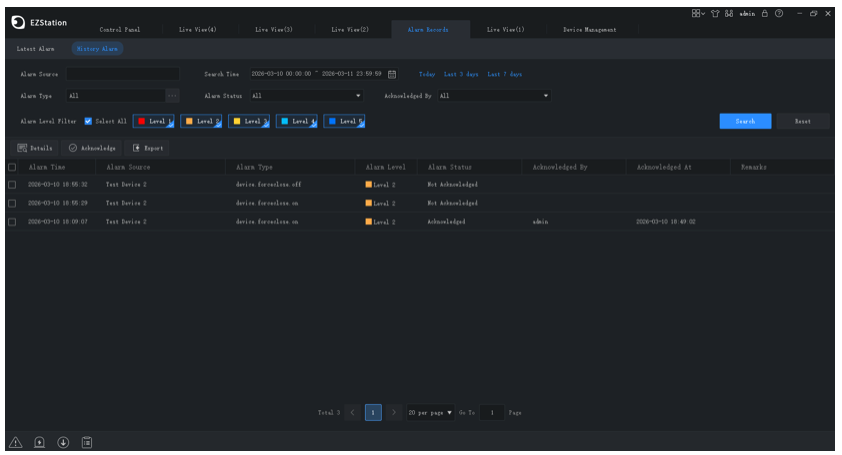Toggle the Level 1 red filter
The width and height of the screenshot is (842, 455).
154,121
